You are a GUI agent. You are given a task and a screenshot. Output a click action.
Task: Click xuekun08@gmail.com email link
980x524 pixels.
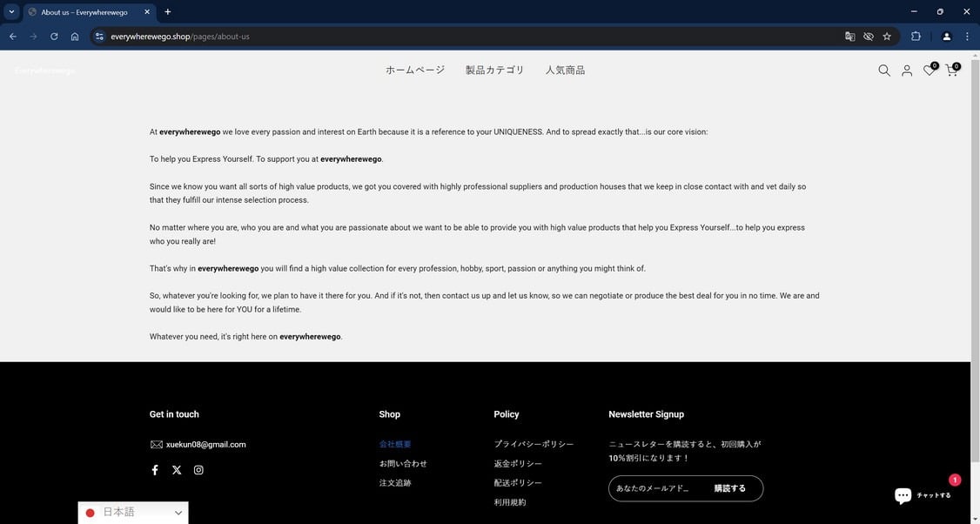205,445
